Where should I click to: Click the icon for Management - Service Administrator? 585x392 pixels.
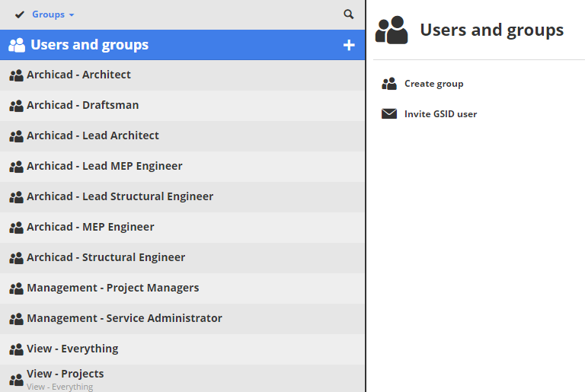tap(16, 319)
